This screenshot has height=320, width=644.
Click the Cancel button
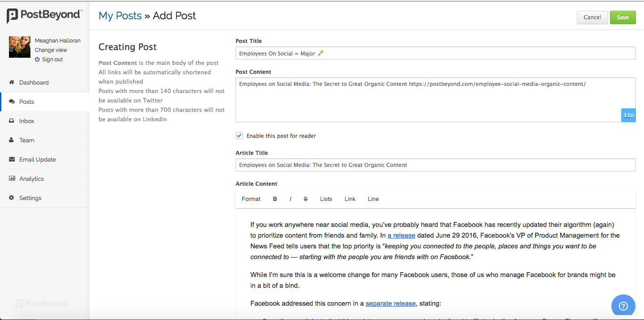pyautogui.click(x=592, y=17)
